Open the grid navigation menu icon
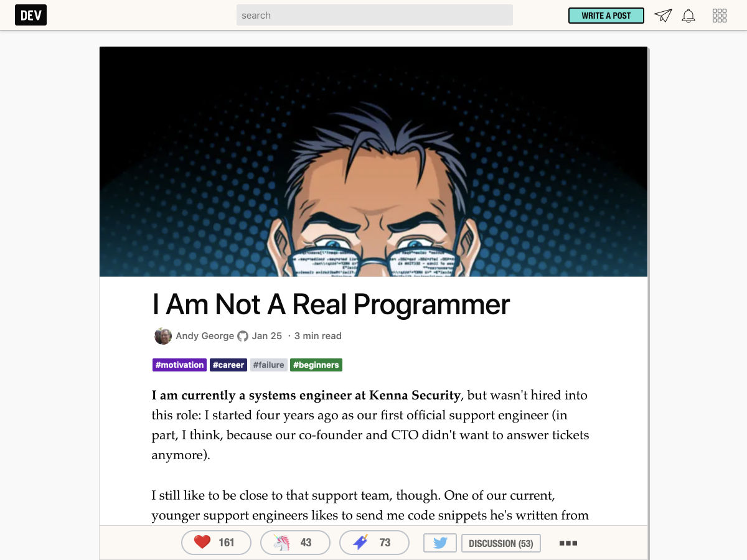 (720, 16)
